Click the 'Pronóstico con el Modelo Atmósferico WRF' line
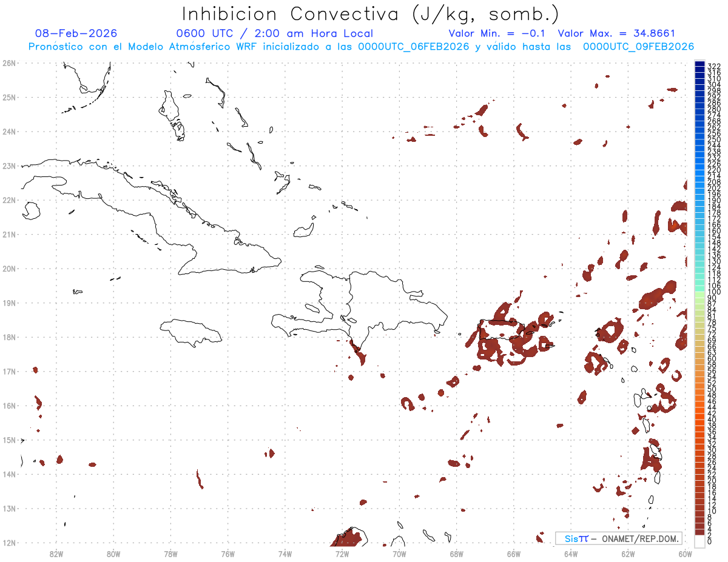Screen dimensions: 728x562 coord(361,47)
